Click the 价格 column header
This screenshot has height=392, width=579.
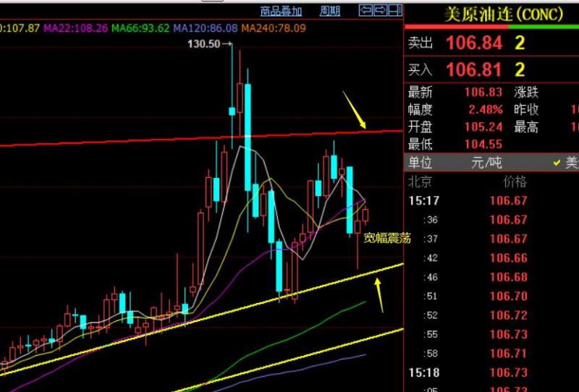[515, 182]
